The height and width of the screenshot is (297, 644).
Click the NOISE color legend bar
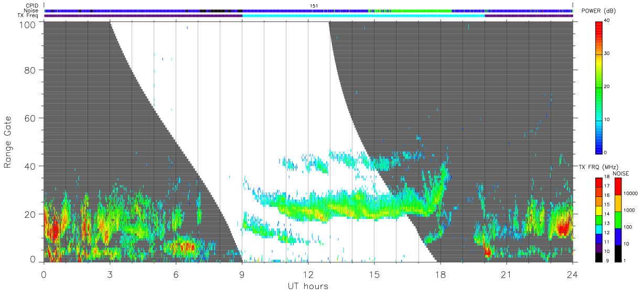tap(618, 219)
